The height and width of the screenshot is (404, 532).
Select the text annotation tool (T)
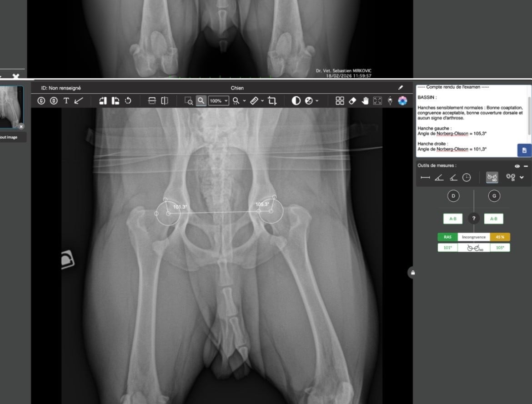click(66, 101)
